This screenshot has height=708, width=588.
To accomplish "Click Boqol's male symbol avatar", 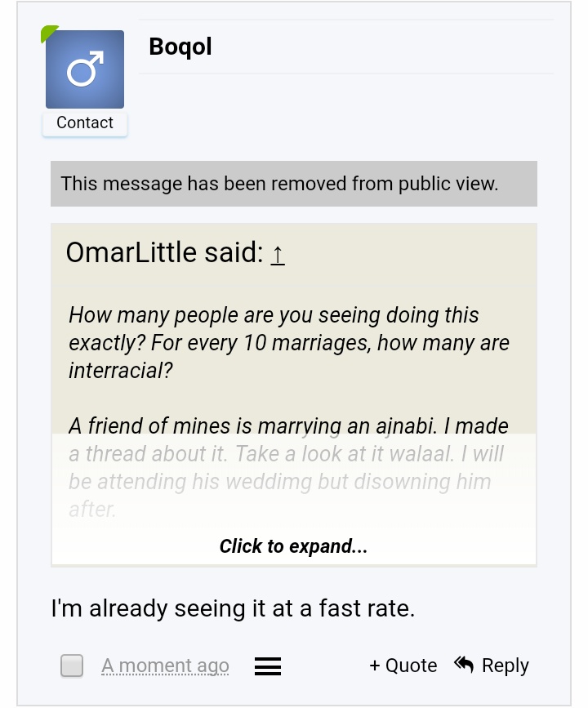I will pos(85,69).
